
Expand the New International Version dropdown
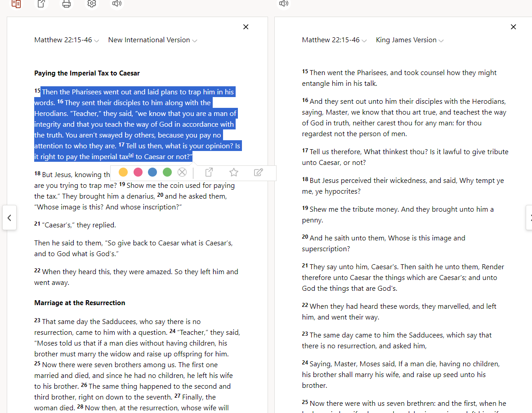point(152,40)
